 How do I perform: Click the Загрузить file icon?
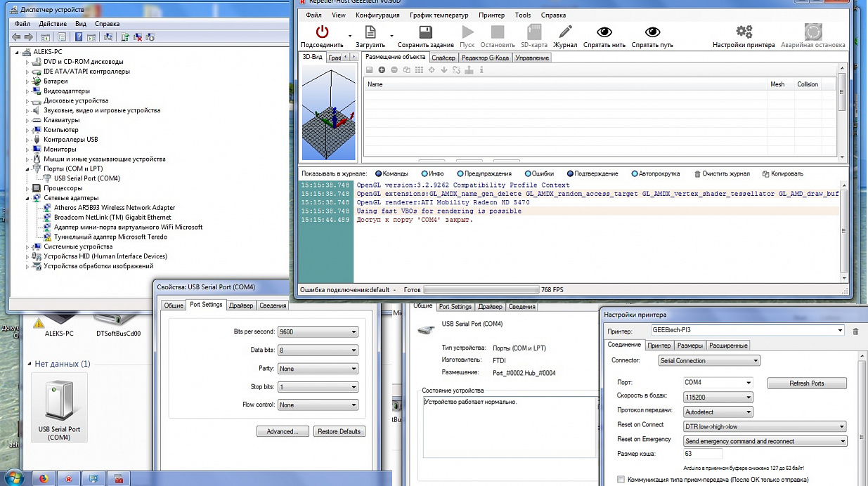[x=370, y=32]
